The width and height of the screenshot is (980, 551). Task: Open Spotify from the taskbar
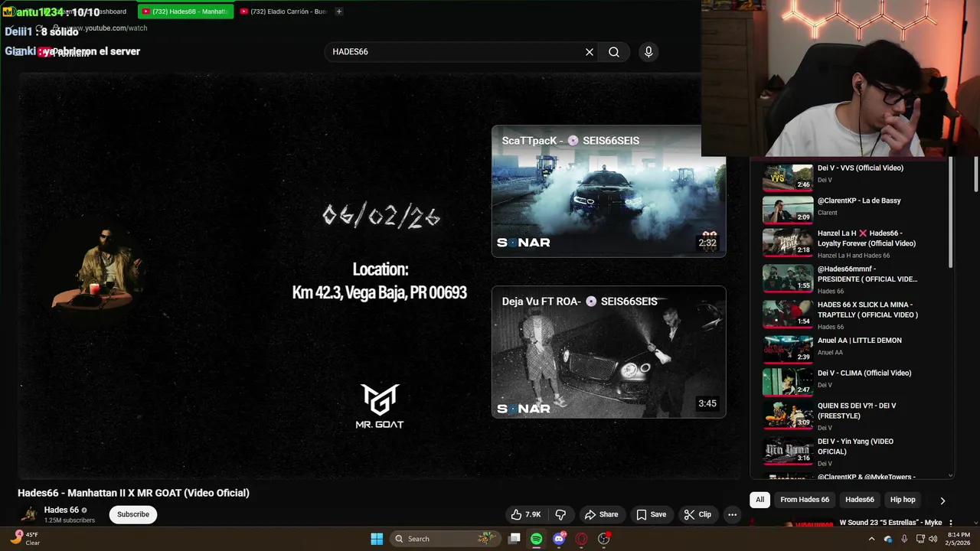pyautogui.click(x=537, y=539)
